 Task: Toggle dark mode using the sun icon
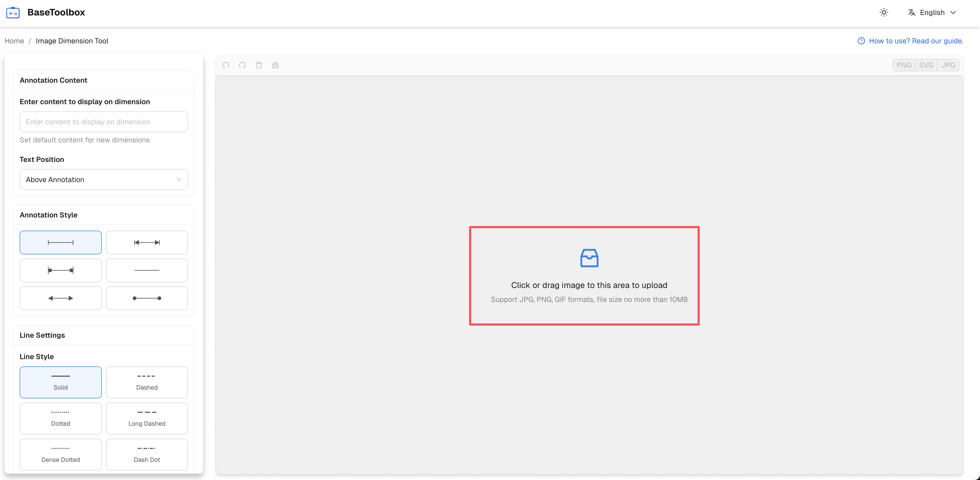[x=884, y=12]
